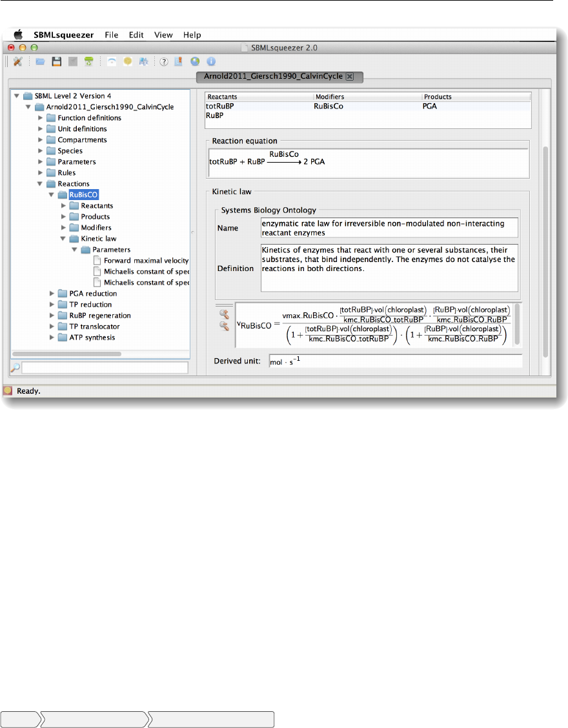Viewport: 568px width, 728px height.
Task: Open the Edit menu
Action: pyautogui.click(x=136, y=35)
